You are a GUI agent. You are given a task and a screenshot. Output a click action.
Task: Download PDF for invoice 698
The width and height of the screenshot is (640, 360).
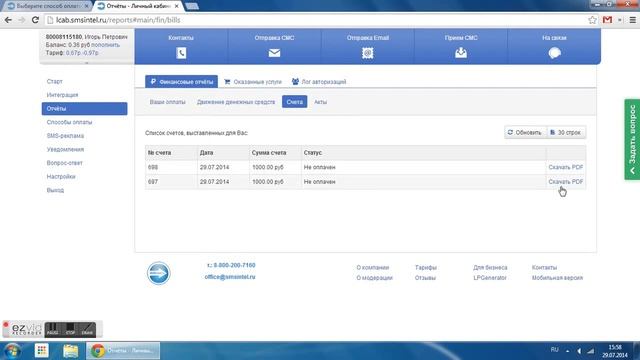[566, 167]
